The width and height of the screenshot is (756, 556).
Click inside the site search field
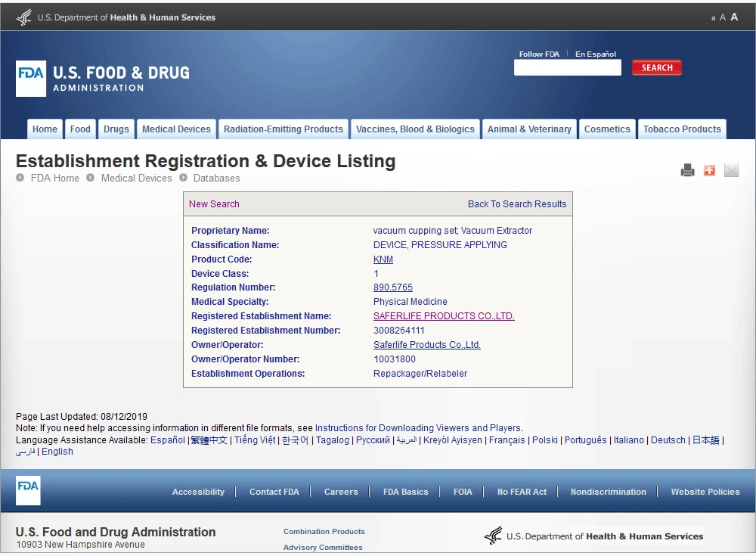click(x=568, y=67)
